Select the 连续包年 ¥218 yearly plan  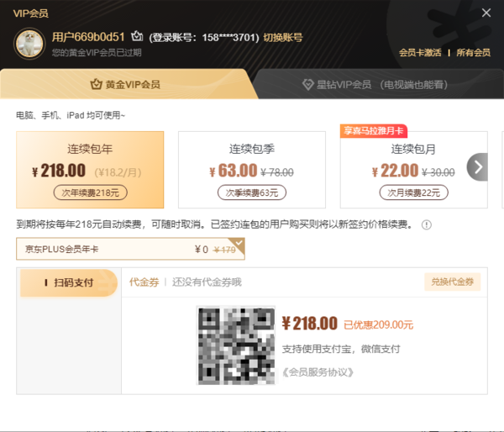[90, 169]
